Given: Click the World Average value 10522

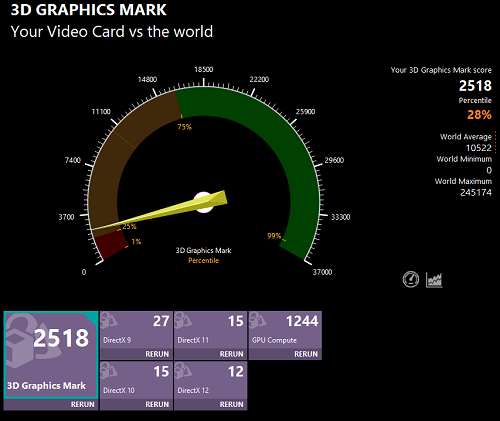Looking at the screenshot, I should coord(479,148).
